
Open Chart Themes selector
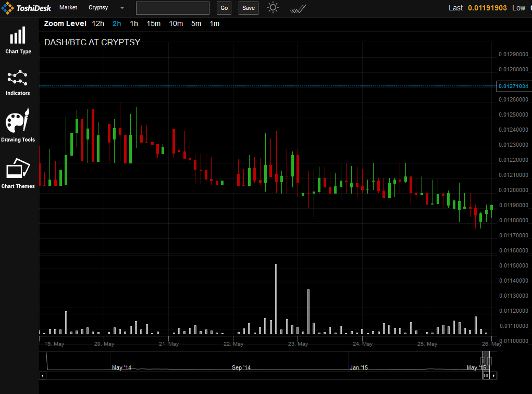[x=18, y=173]
